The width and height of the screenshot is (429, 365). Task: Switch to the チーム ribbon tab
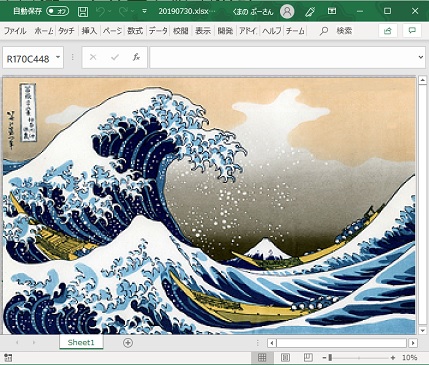coord(295,31)
